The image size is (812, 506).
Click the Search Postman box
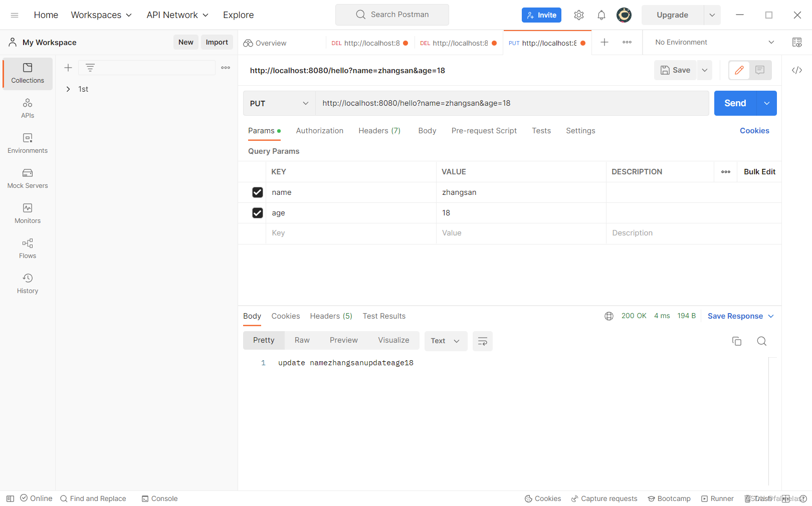[x=392, y=15]
